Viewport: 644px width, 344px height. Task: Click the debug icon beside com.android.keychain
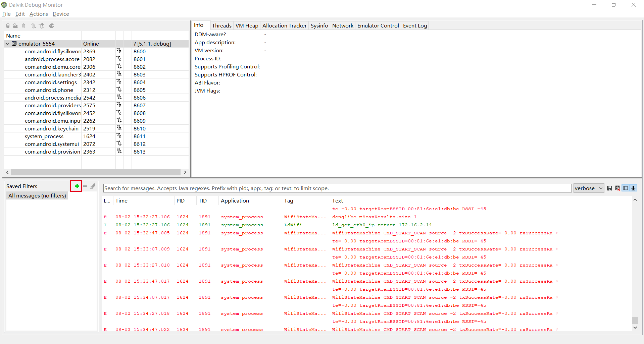point(119,128)
